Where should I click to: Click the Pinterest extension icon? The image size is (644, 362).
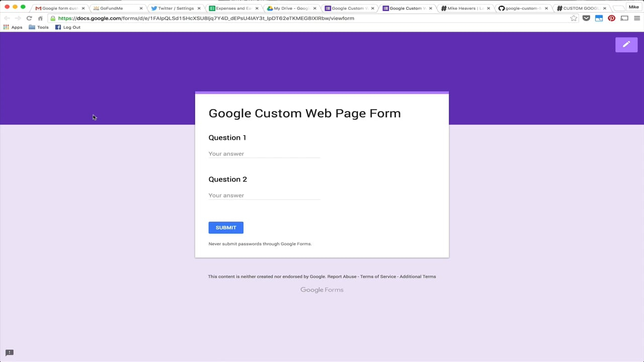(611, 18)
